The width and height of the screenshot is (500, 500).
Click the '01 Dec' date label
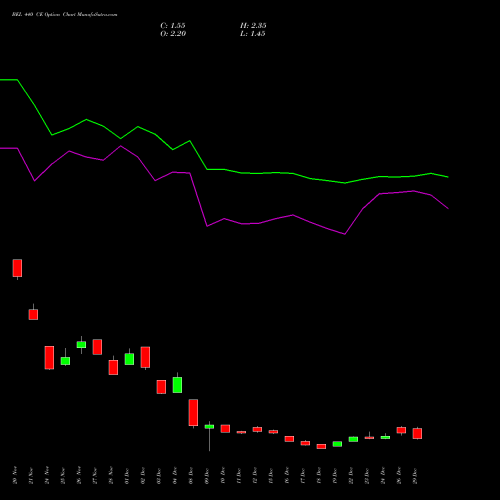pos(127,476)
